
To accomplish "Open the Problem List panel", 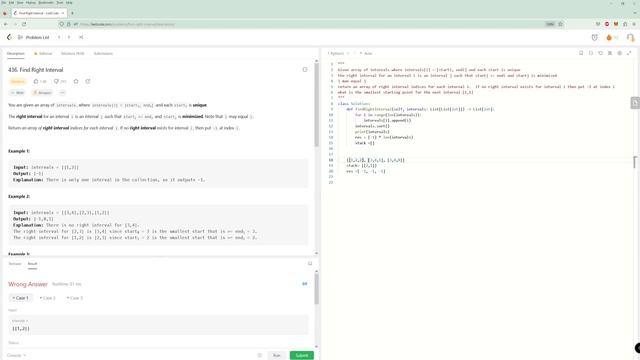I will (x=33, y=37).
